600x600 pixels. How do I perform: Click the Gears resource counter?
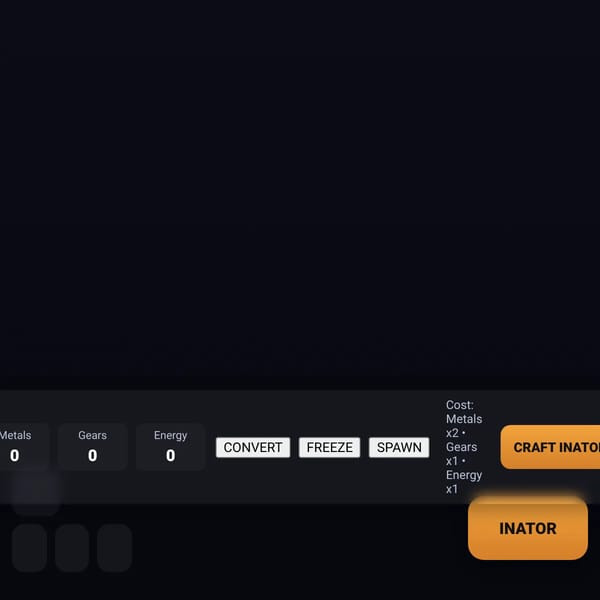tap(92, 447)
